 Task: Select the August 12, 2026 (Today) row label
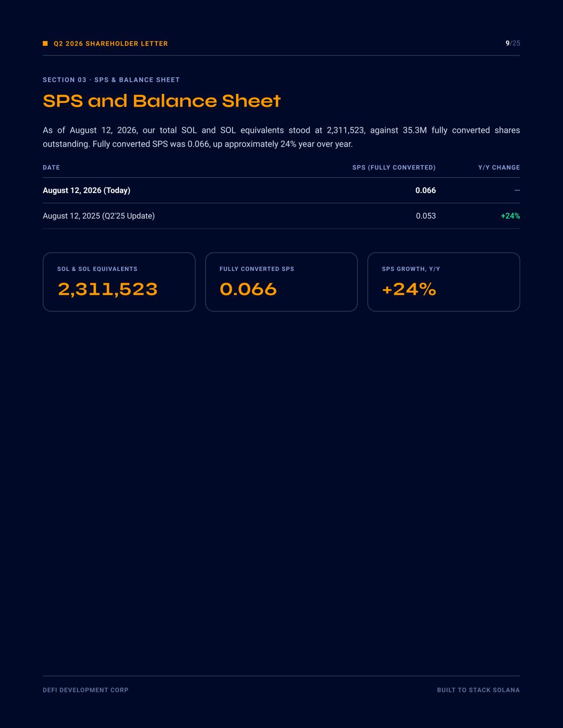[86, 190]
